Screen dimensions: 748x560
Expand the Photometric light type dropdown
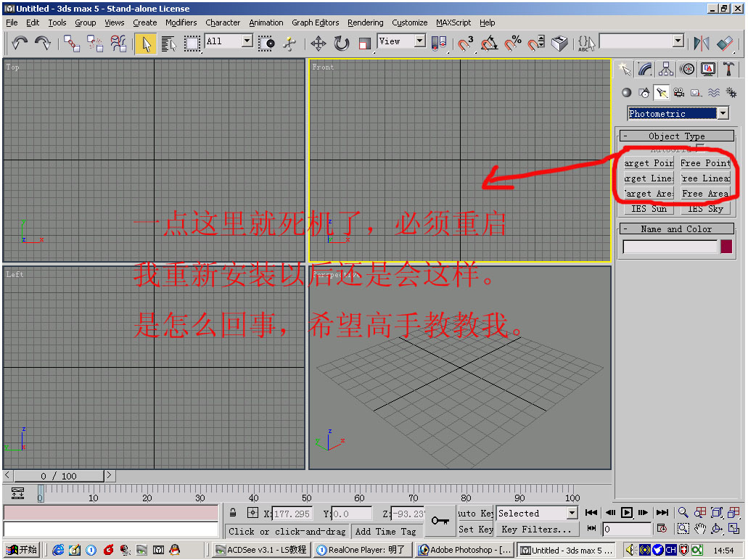(x=723, y=113)
